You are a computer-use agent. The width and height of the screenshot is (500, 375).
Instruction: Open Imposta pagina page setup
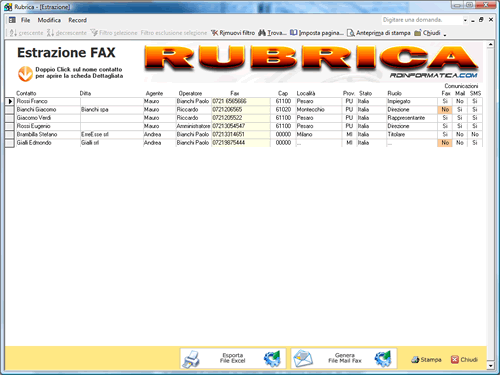tap(316, 33)
